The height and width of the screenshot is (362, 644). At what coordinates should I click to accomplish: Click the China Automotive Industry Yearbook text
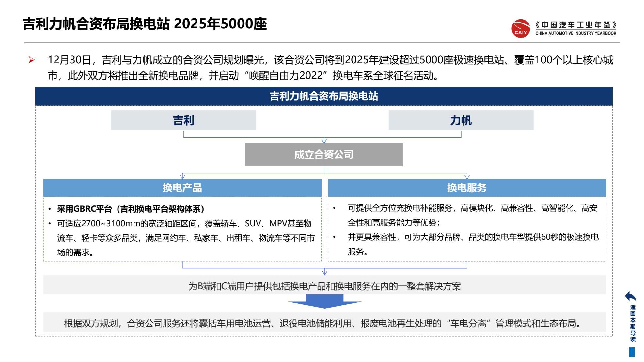point(576,33)
